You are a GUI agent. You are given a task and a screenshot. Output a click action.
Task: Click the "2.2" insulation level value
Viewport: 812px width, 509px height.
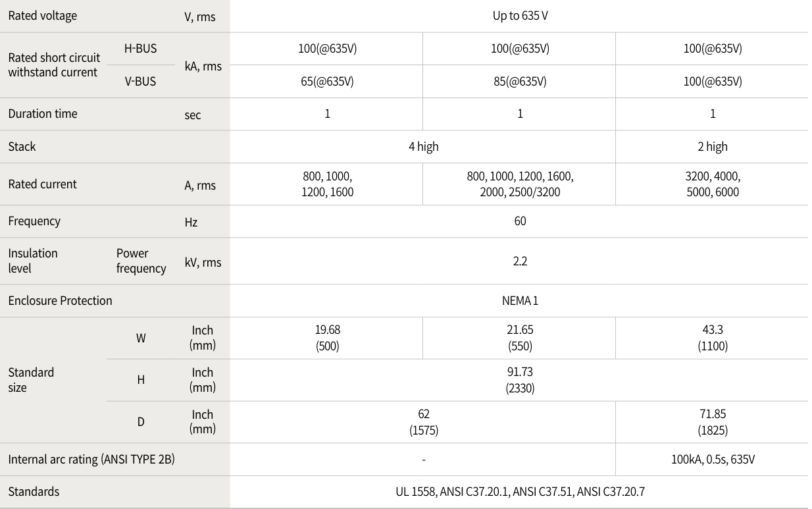click(520, 261)
